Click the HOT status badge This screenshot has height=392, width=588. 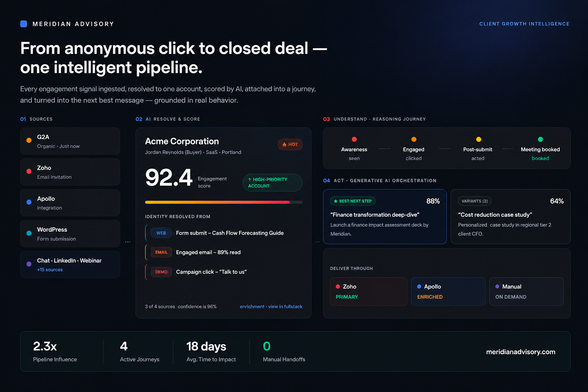(290, 144)
